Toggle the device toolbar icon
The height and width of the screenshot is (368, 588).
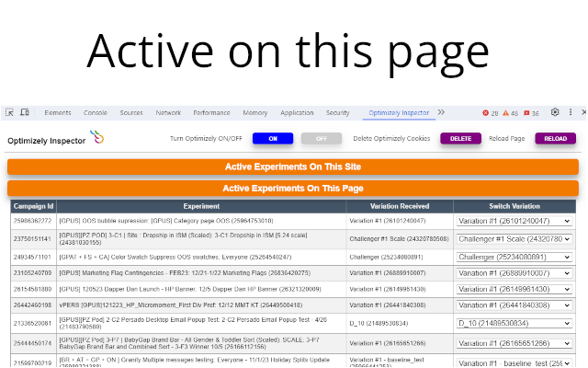(x=25, y=112)
